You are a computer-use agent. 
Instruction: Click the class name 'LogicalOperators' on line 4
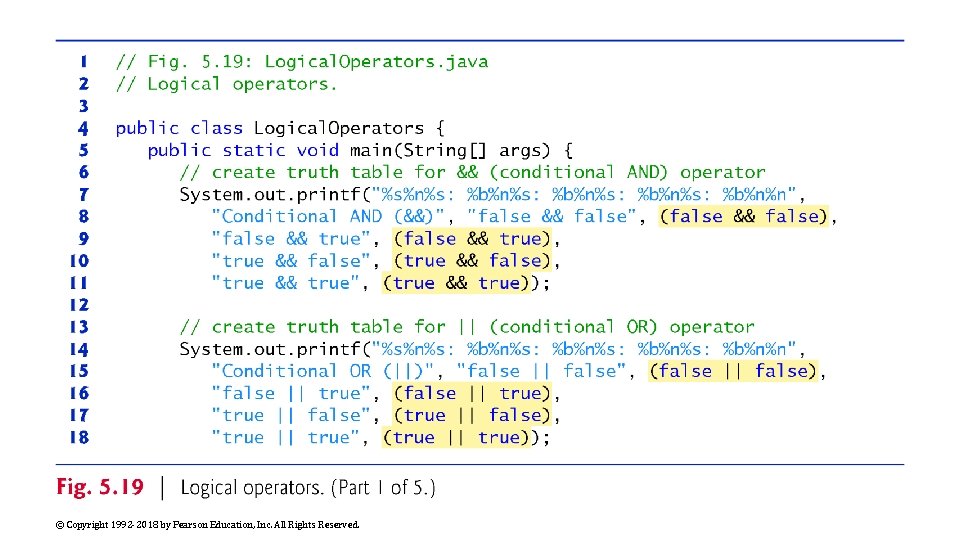click(x=339, y=129)
